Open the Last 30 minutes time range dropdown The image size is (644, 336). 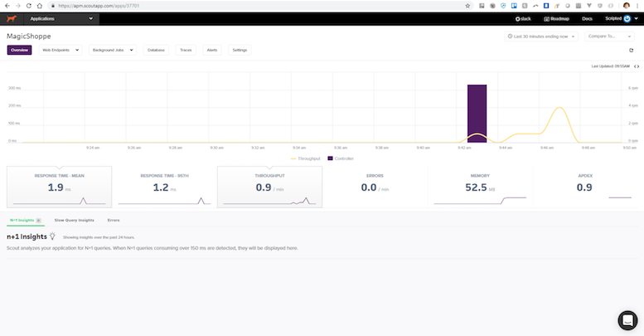tap(541, 37)
